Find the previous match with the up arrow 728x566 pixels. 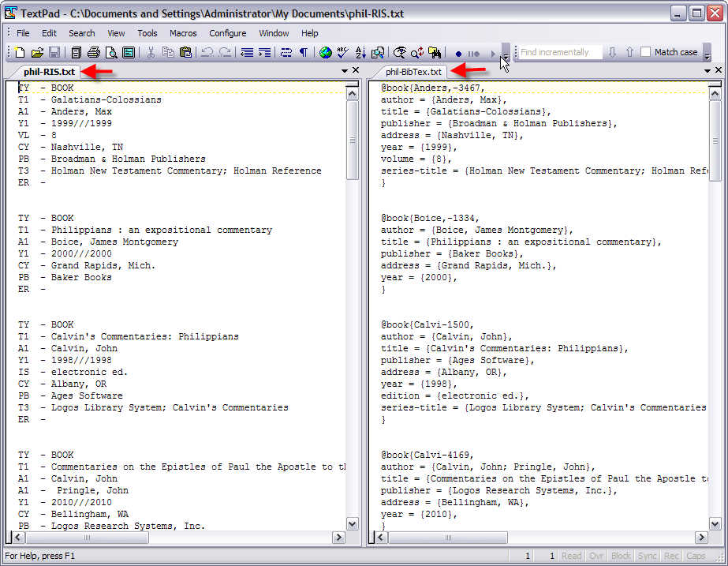(629, 52)
